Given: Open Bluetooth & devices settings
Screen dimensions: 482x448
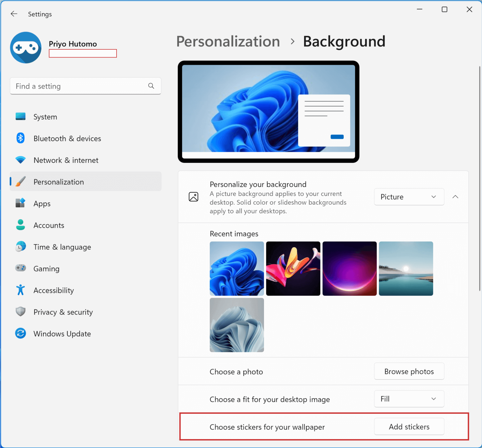Looking at the screenshot, I should (86, 138).
